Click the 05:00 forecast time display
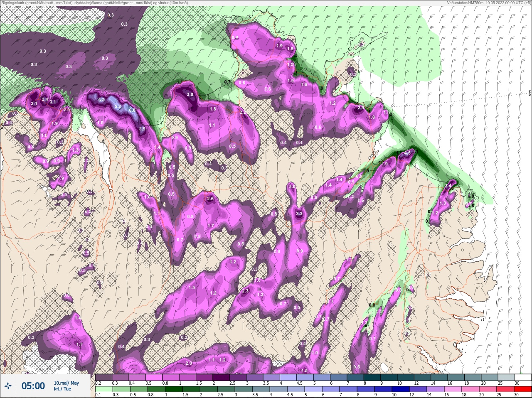The height and width of the screenshot is (398, 532). tap(33, 386)
